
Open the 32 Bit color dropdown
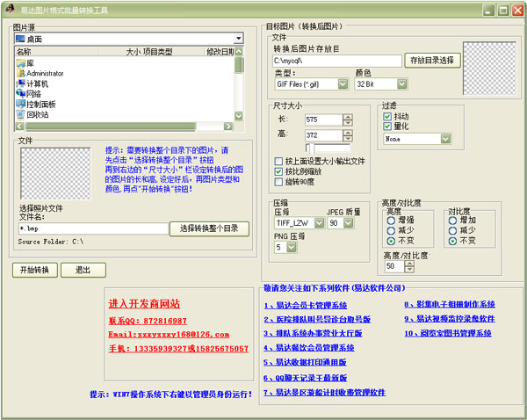coord(402,83)
